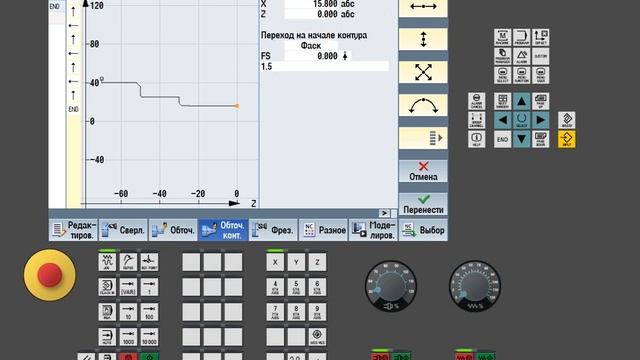Click the ALARM CANCEL key
The width and height of the screenshot is (640, 360).
point(476,101)
